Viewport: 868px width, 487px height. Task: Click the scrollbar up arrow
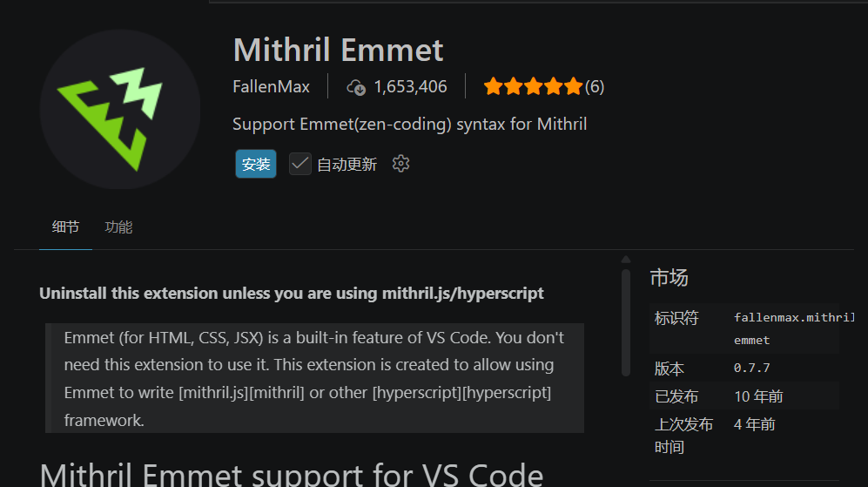click(x=626, y=260)
